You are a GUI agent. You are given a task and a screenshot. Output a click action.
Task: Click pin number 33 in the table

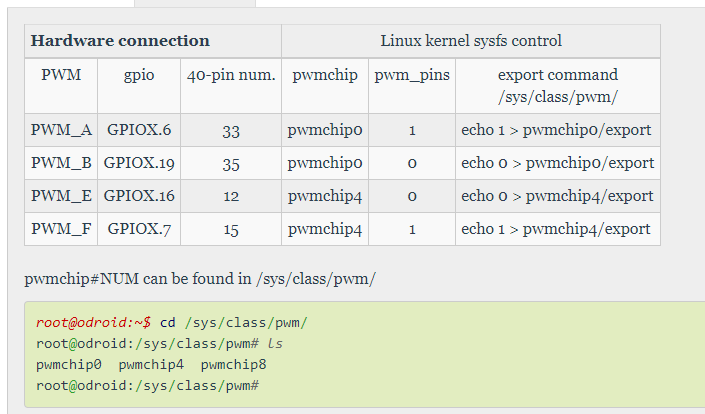(x=231, y=130)
